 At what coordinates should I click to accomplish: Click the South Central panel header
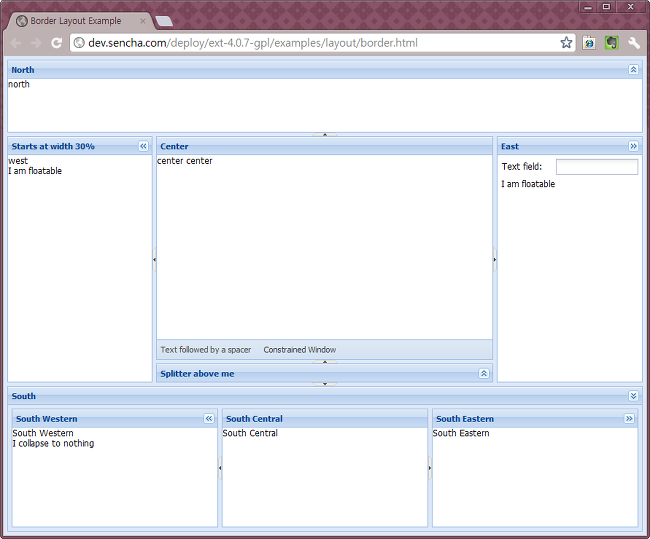[x=254, y=419]
